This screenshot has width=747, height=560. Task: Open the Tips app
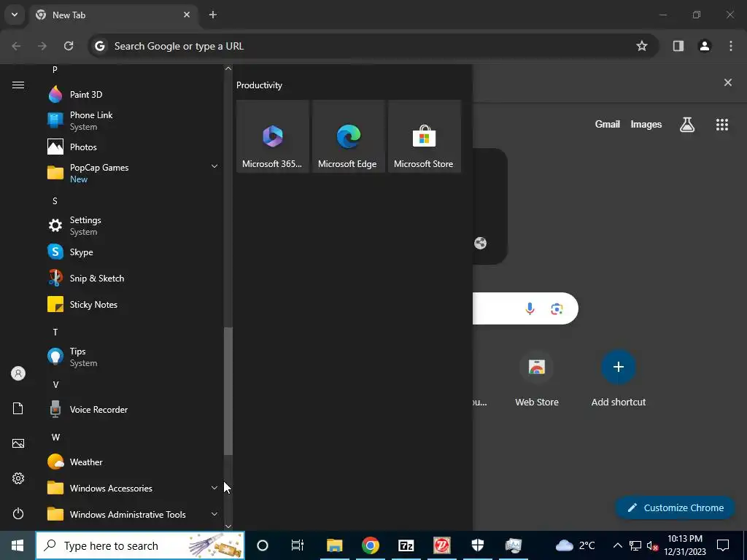pyautogui.click(x=133, y=357)
